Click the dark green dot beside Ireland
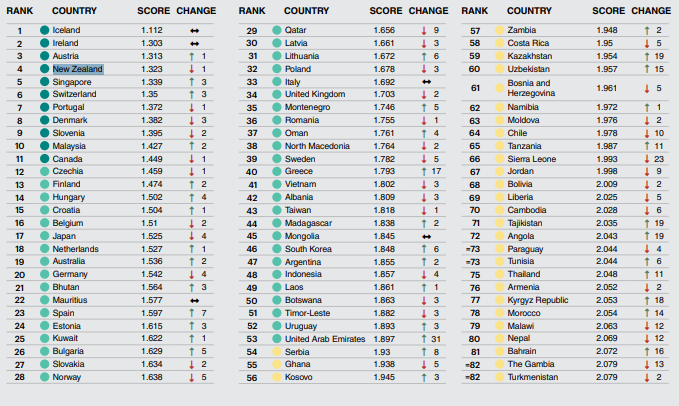Screen dimensions: 679x406 click(x=44, y=43)
